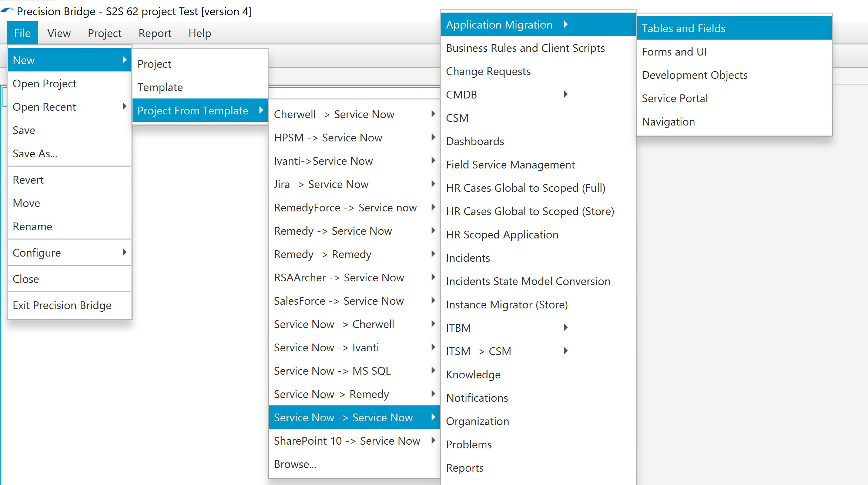Expand HPSM -> Service Now templates
The image size is (868, 485).
355,137
